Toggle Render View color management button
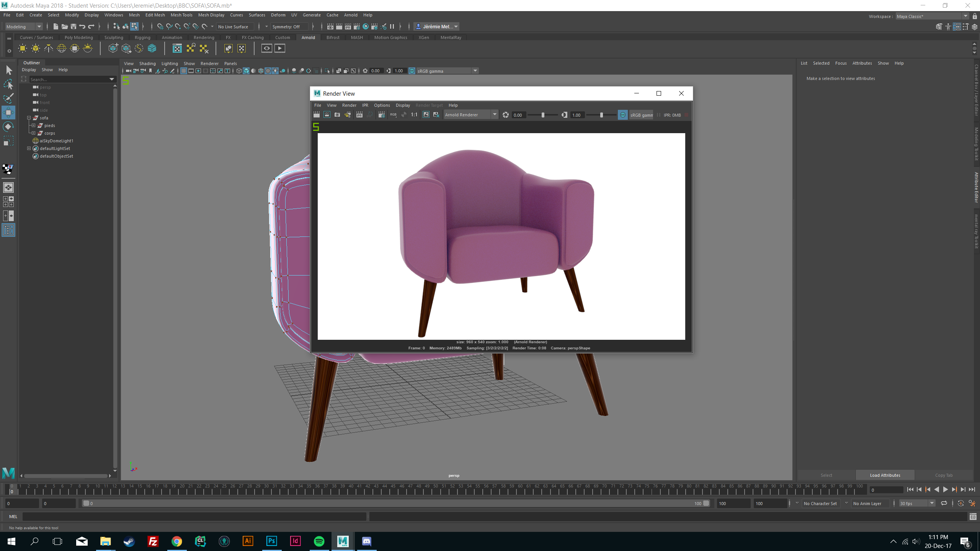Image resolution: width=980 pixels, height=551 pixels. (623, 115)
